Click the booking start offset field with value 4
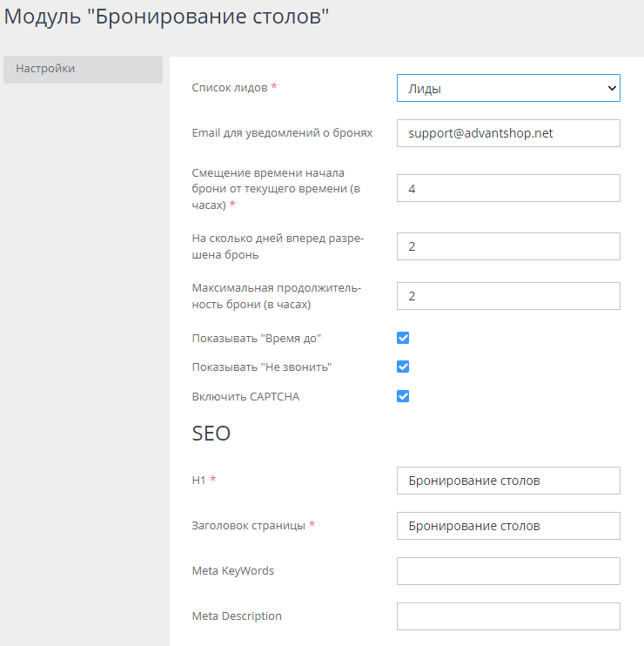The image size is (644, 646). pos(508,188)
